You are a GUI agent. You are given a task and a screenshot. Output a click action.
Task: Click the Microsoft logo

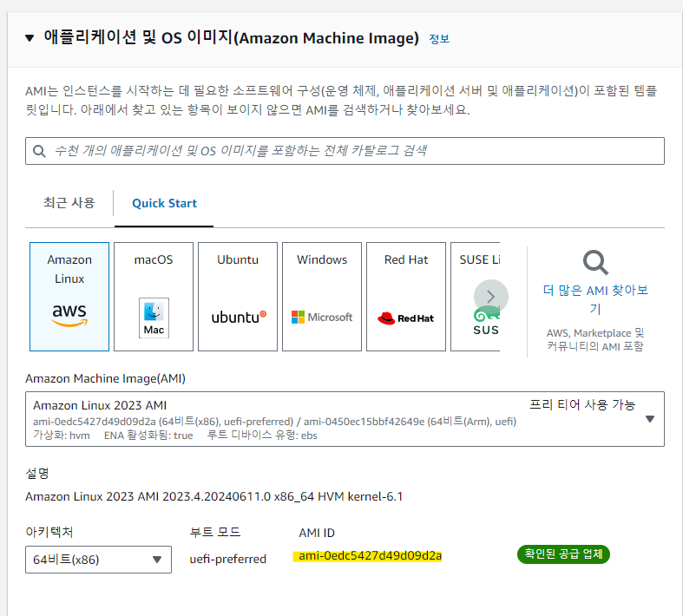click(x=322, y=318)
